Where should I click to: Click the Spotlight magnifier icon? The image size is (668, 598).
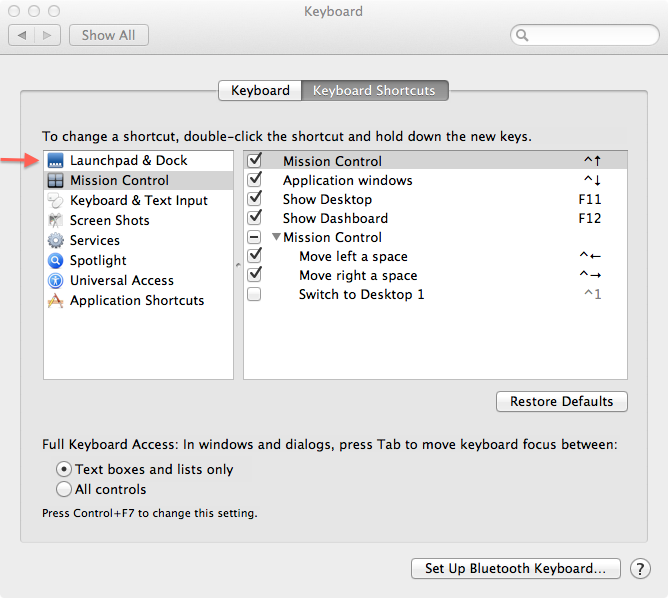coord(55,261)
